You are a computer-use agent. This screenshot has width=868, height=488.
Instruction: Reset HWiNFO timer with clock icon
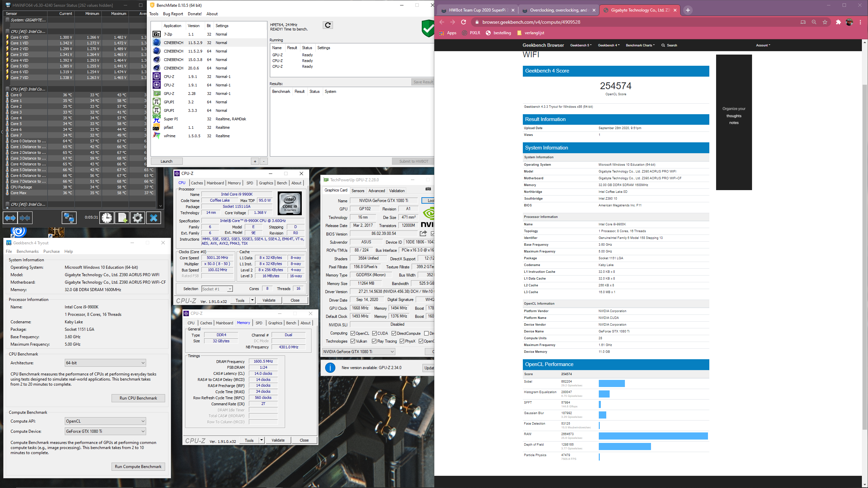click(107, 218)
